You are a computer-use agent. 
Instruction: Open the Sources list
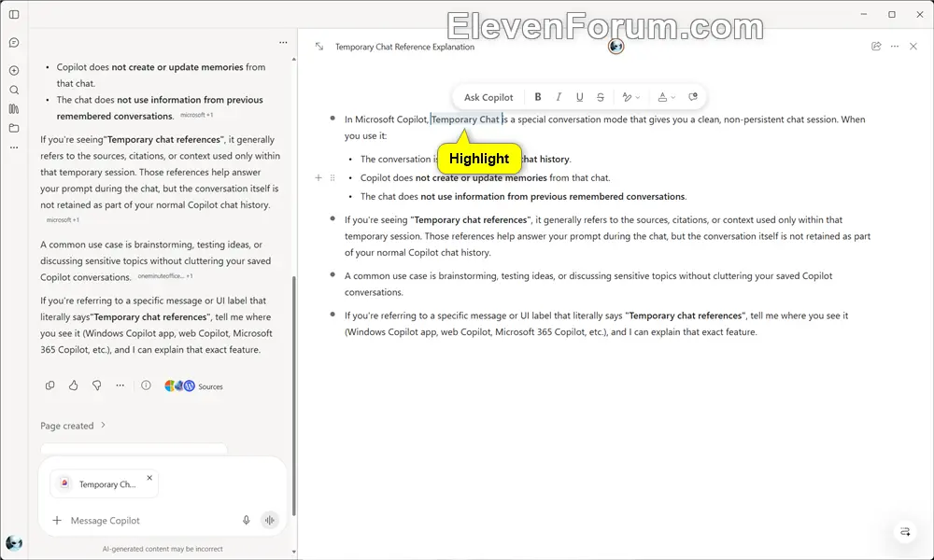[x=193, y=386]
